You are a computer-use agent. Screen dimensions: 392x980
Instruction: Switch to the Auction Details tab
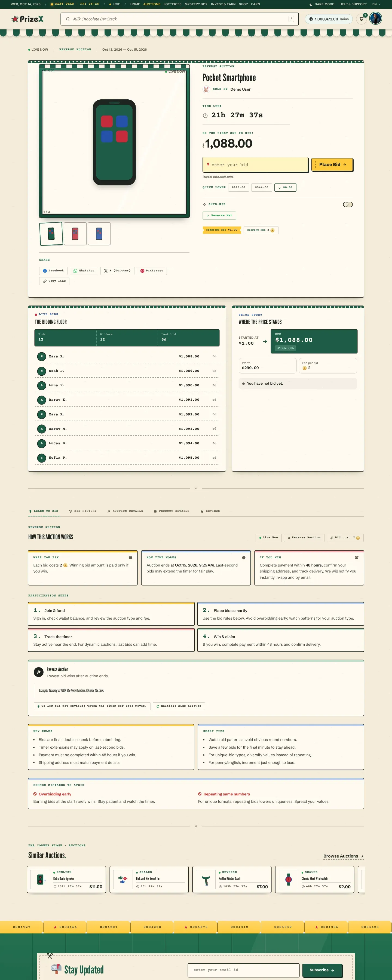coord(125,511)
